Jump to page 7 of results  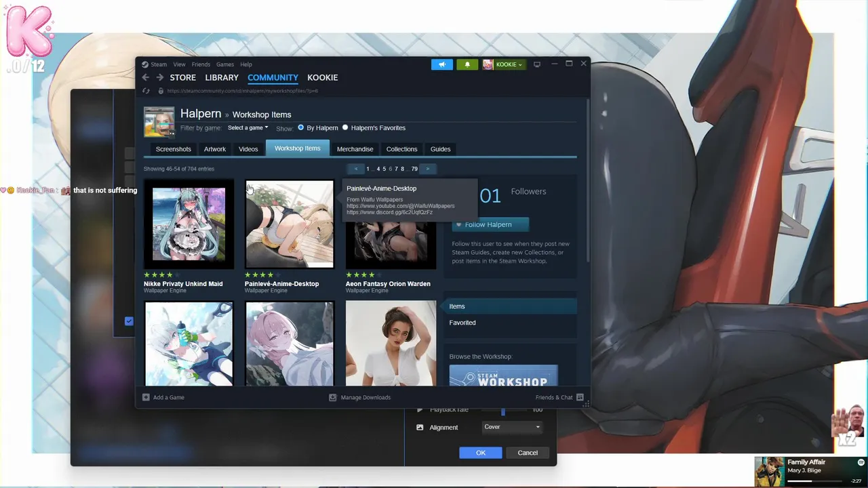(x=397, y=169)
